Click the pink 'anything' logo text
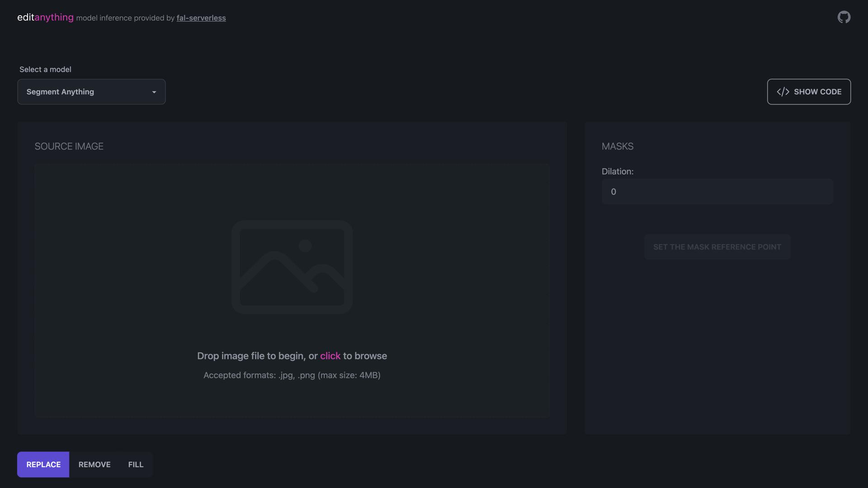The width and height of the screenshot is (868, 488). [x=54, y=17]
